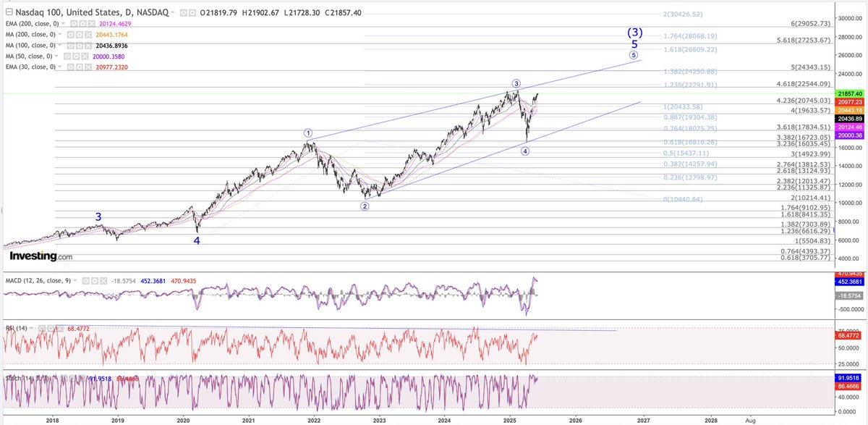Select the blue '(3)' wave label at top right
The width and height of the screenshot is (868, 425).
634,33
